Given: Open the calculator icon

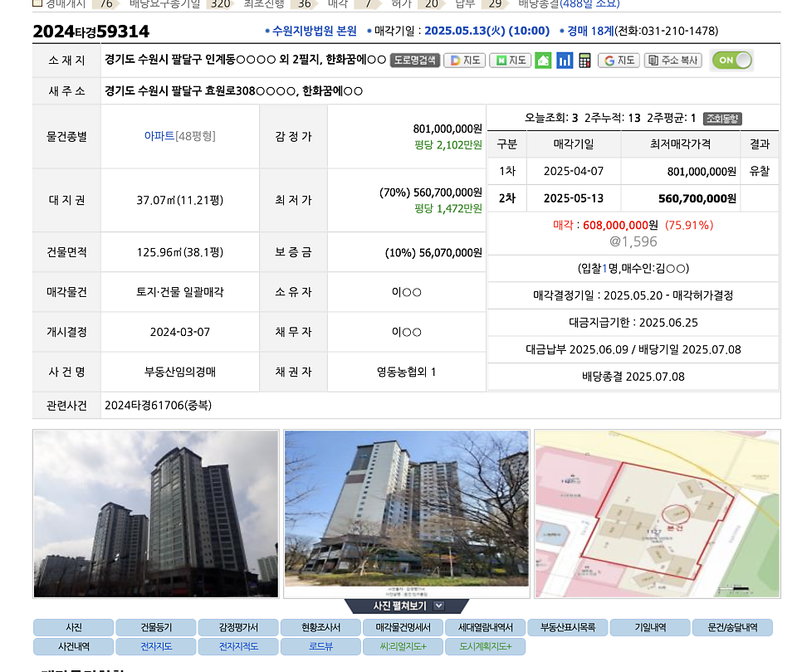Looking at the screenshot, I should pos(584,61).
